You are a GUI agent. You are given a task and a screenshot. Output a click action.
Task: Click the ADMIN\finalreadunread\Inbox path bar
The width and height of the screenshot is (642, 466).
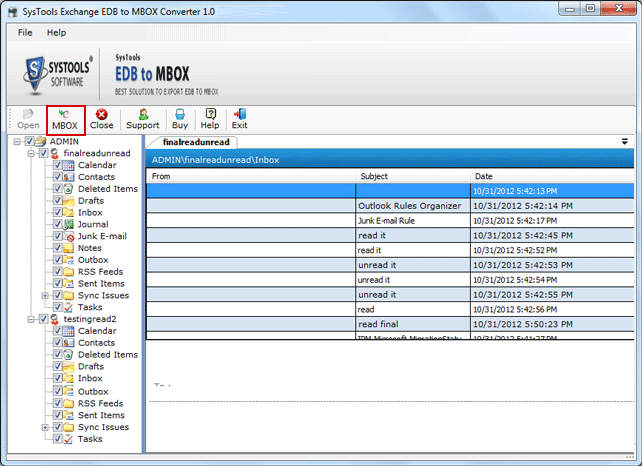tap(390, 160)
